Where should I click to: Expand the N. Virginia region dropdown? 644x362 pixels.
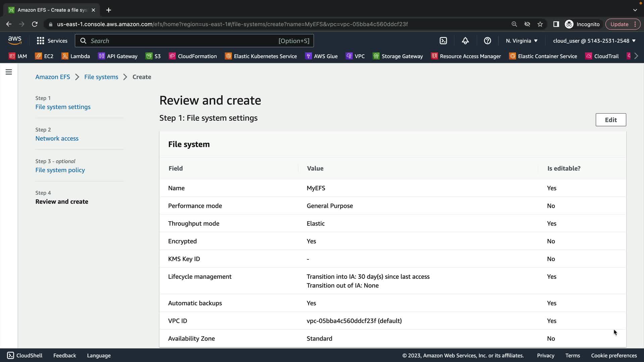522,41
